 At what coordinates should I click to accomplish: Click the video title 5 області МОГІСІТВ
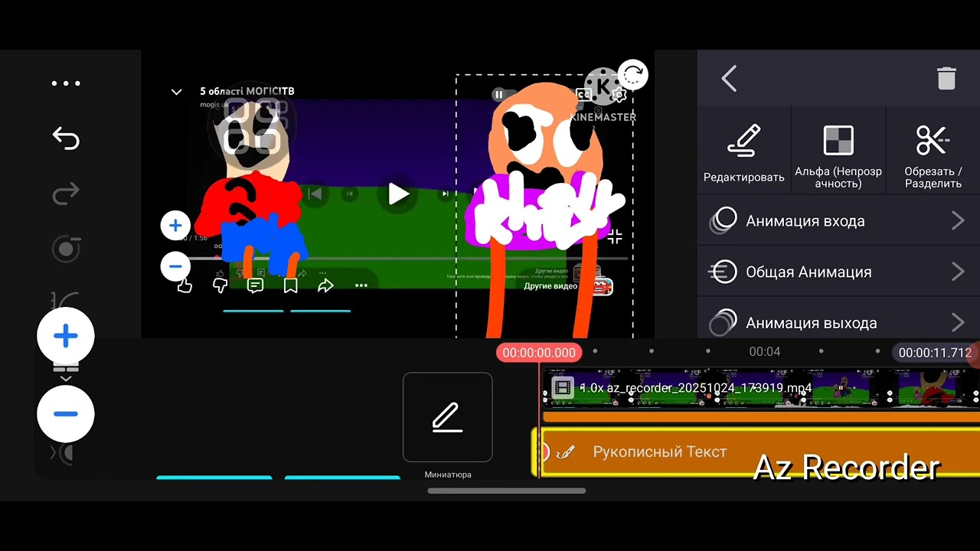(247, 91)
